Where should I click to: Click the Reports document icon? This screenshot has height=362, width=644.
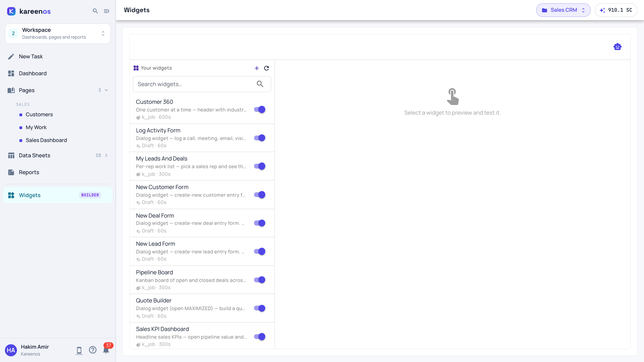point(11,172)
